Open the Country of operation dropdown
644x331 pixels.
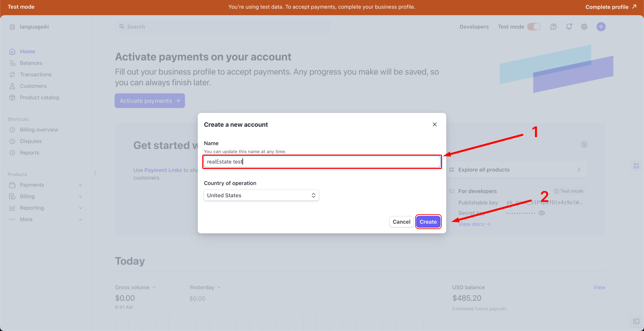coord(261,196)
